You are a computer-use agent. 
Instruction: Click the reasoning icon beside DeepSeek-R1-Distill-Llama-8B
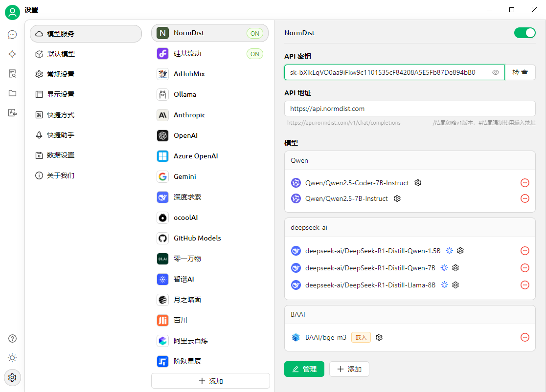pyautogui.click(x=444, y=285)
